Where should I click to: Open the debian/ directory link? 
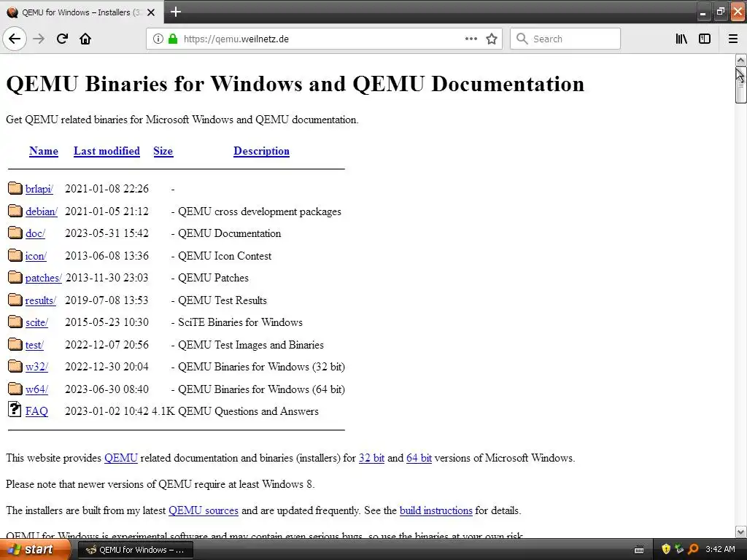pos(42,211)
